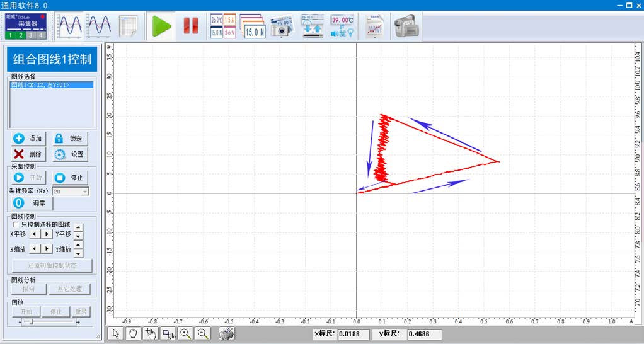
Task: Open the camcorder recording icon
Action: click(x=406, y=26)
